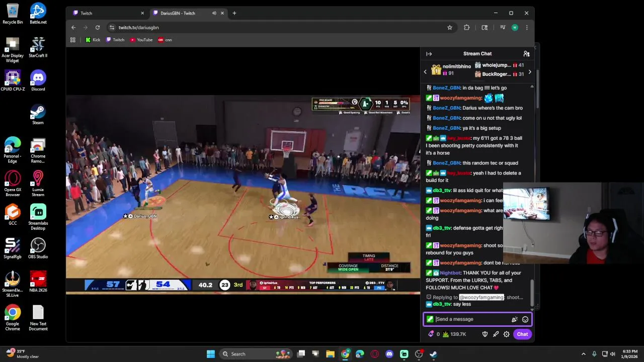Image resolution: width=644 pixels, height=362 pixels.
Task: Open nolimitbhino top gifter entry
Action: point(451,69)
